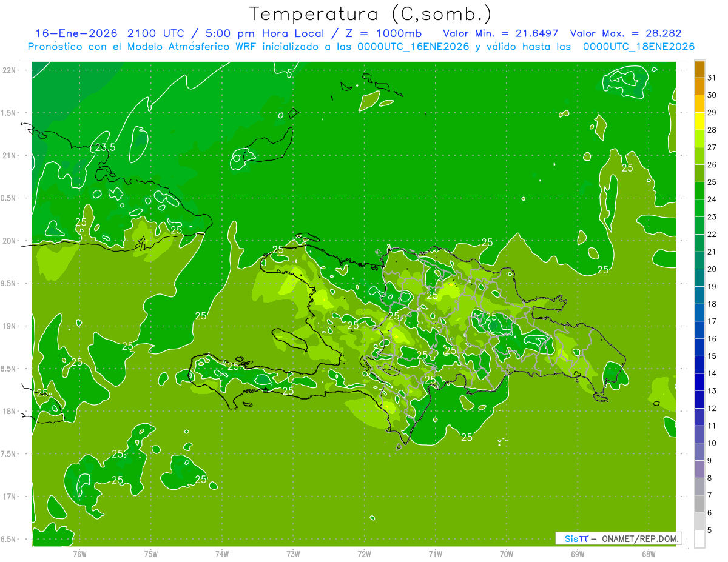Image resolution: width=728 pixels, height=562 pixels.
Task: Click the "18N" latitude label
Action: pos(9,411)
